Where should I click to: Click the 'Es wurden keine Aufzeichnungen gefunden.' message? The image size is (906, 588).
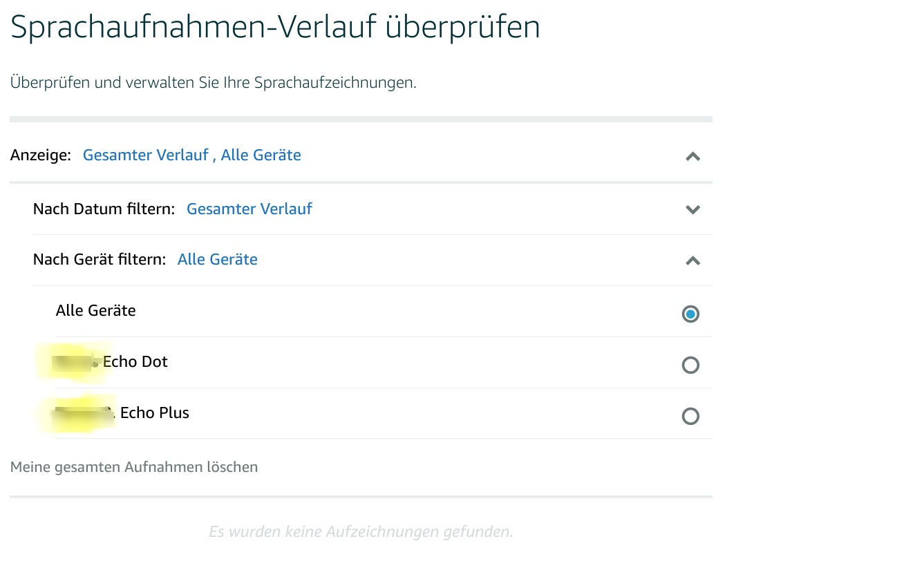(x=361, y=531)
